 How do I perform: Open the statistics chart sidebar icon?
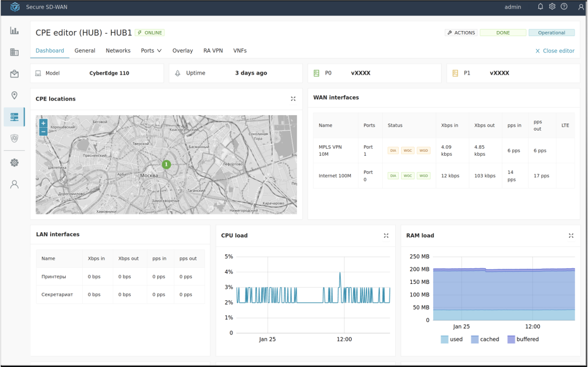pyautogui.click(x=14, y=30)
